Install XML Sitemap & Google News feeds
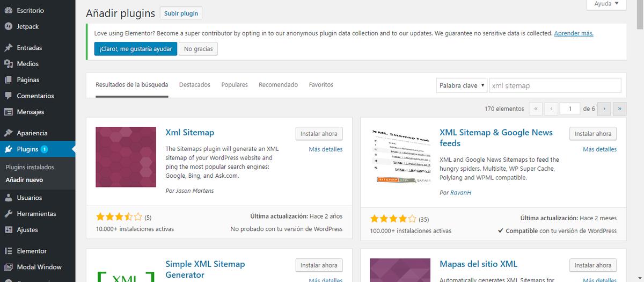The image size is (644, 282). (593, 134)
